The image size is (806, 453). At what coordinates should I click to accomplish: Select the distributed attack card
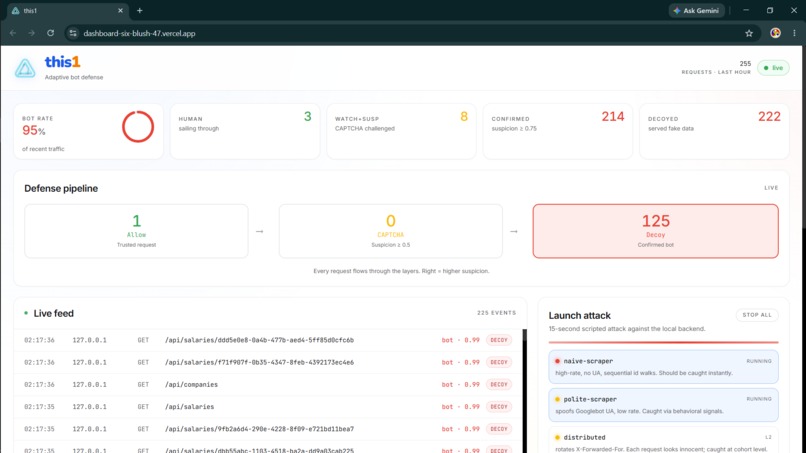(x=663, y=440)
